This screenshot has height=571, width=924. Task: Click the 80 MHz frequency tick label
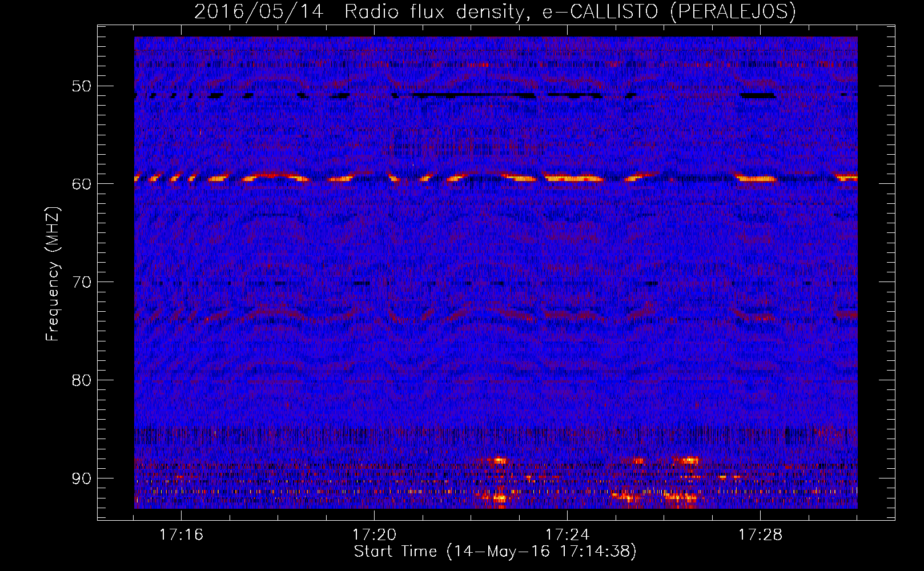81,380
